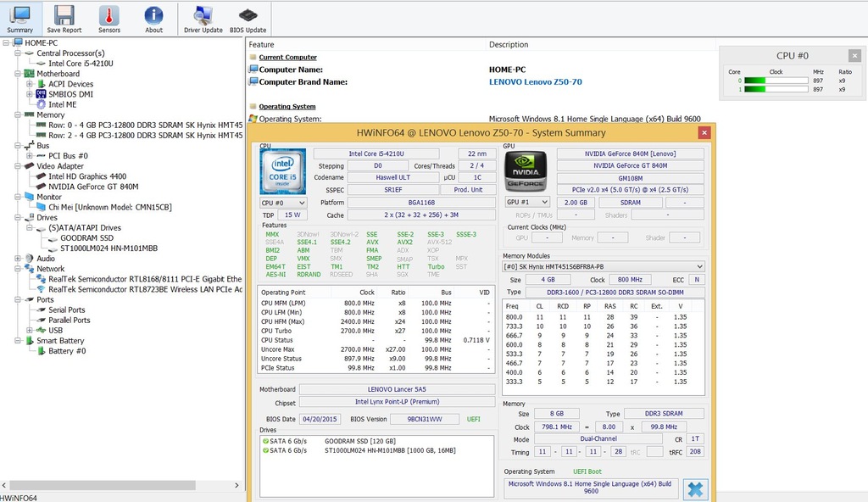Image resolution: width=868 pixels, height=502 pixels.
Task: Close the System Summary window
Action: click(x=704, y=132)
